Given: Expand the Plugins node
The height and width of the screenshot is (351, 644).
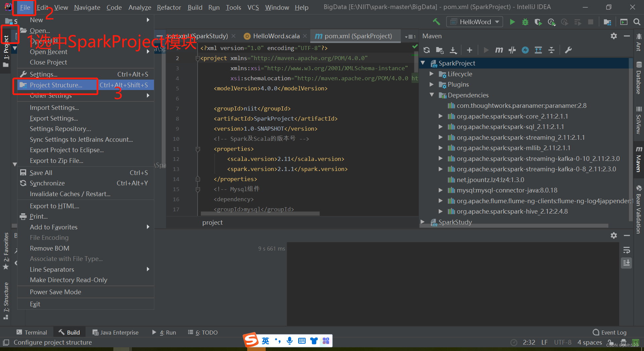Looking at the screenshot, I should 432,84.
